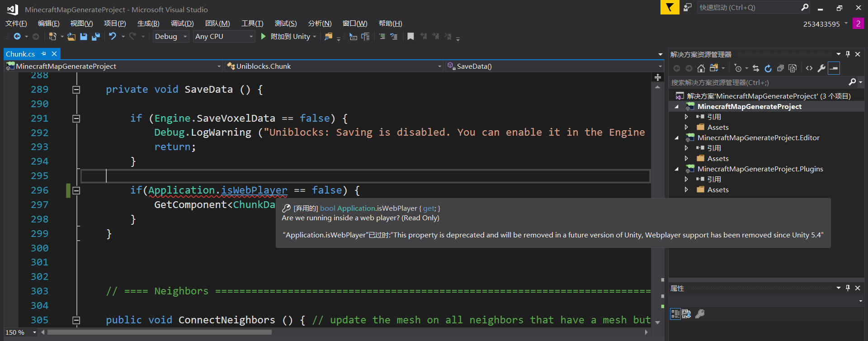The height and width of the screenshot is (341, 868).
Task: Click the empty line 295 in editor
Action: coord(365,176)
